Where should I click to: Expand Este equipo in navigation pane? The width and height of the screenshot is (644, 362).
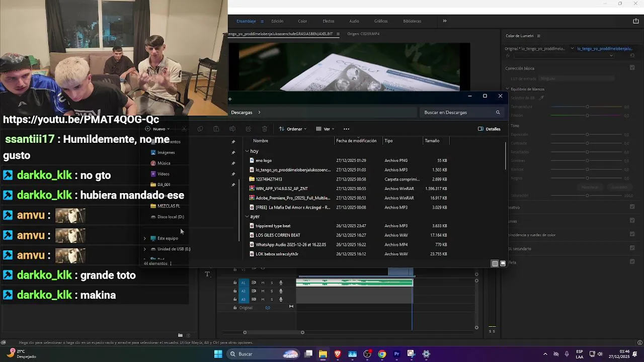[x=145, y=238]
